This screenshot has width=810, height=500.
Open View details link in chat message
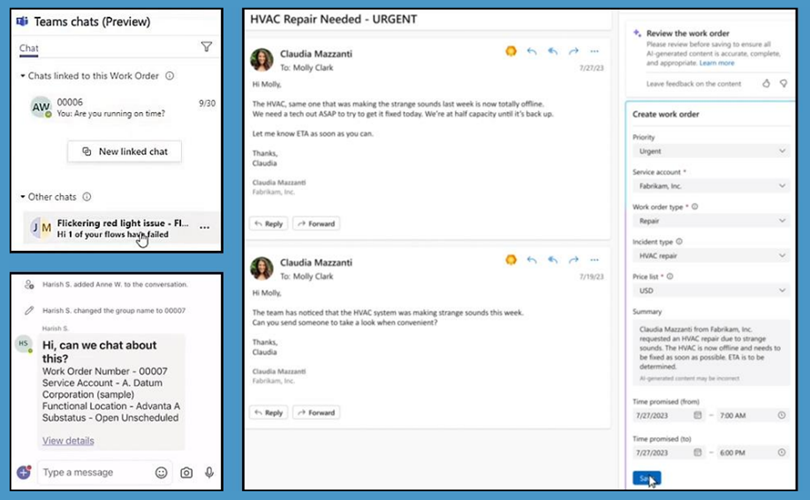pos(68,441)
